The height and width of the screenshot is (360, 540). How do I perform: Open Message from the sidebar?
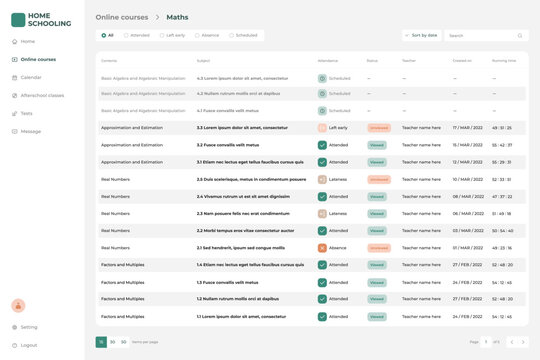[x=27, y=131]
